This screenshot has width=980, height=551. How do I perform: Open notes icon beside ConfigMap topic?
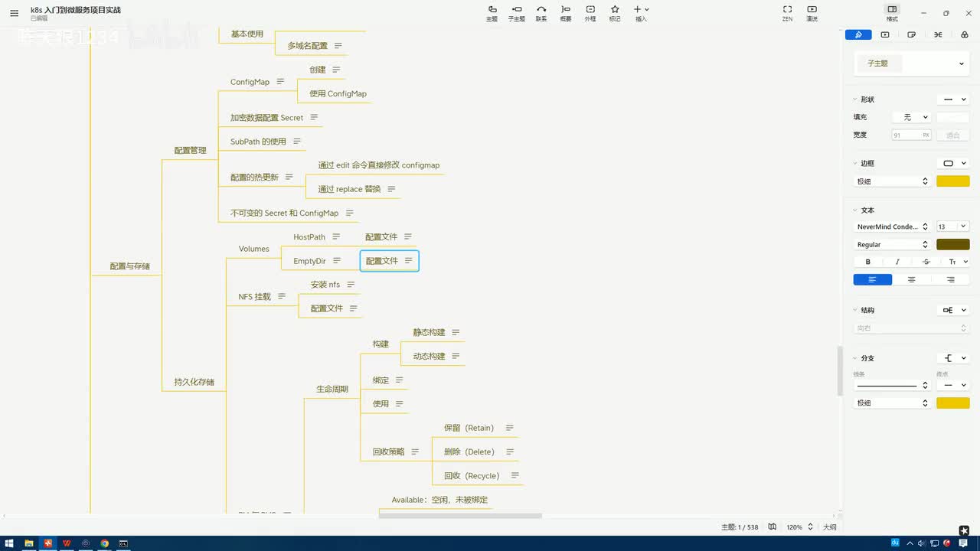280,82
